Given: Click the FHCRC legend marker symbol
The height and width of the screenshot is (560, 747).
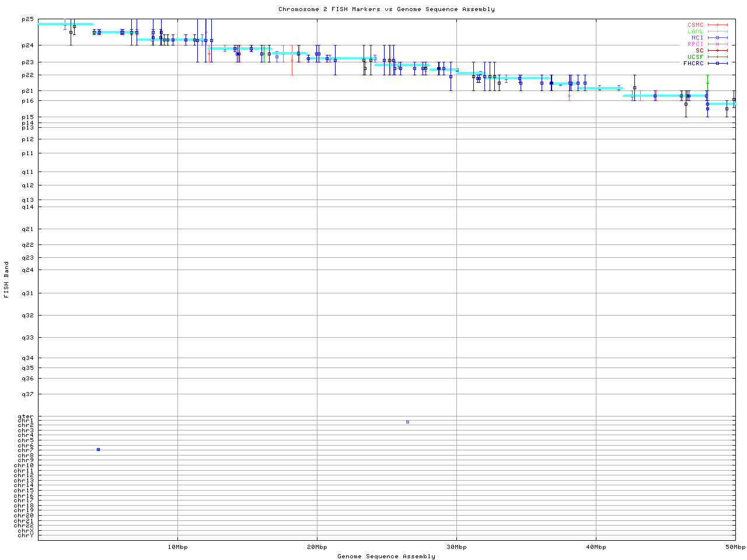Looking at the screenshot, I should coord(717,64).
